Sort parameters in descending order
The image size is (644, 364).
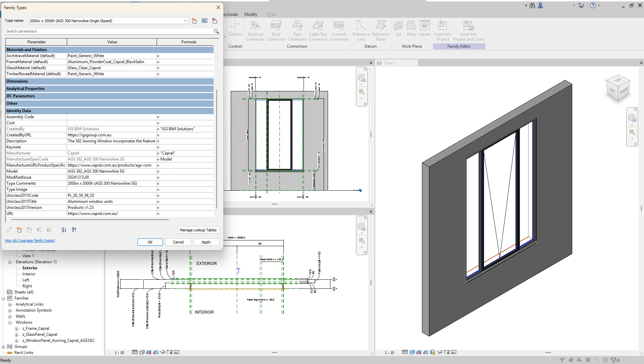pyautogui.click(x=74, y=230)
